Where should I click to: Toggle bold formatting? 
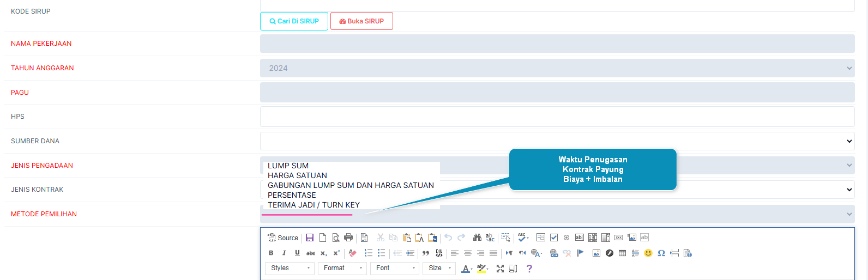[x=271, y=253]
